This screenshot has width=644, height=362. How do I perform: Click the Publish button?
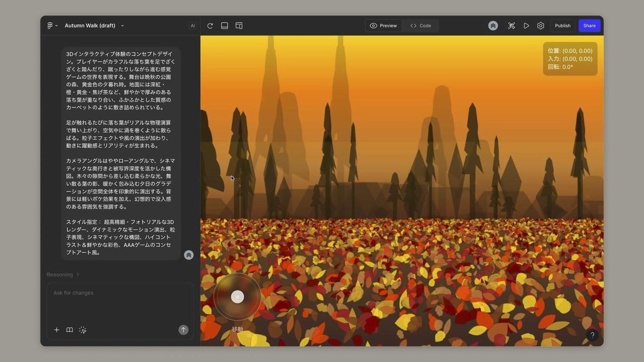pyautogui.click(x=563, y=26)
